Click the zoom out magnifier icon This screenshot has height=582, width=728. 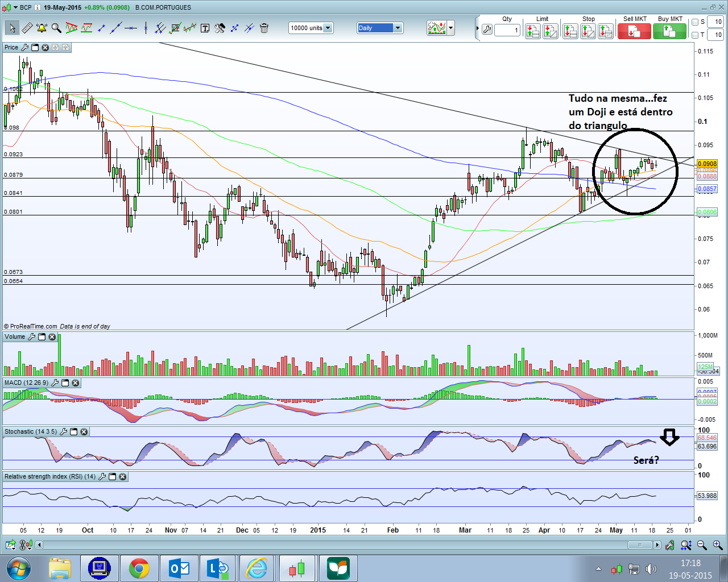pos(702,545)
